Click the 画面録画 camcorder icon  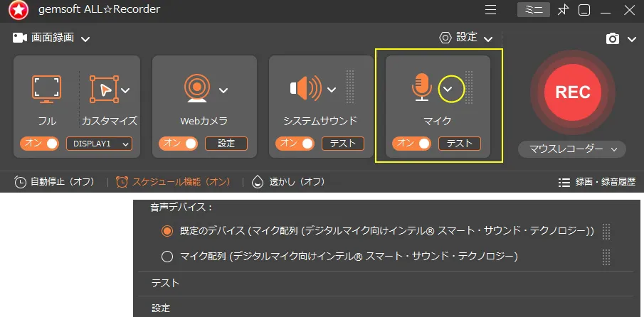tap(20, 38)
